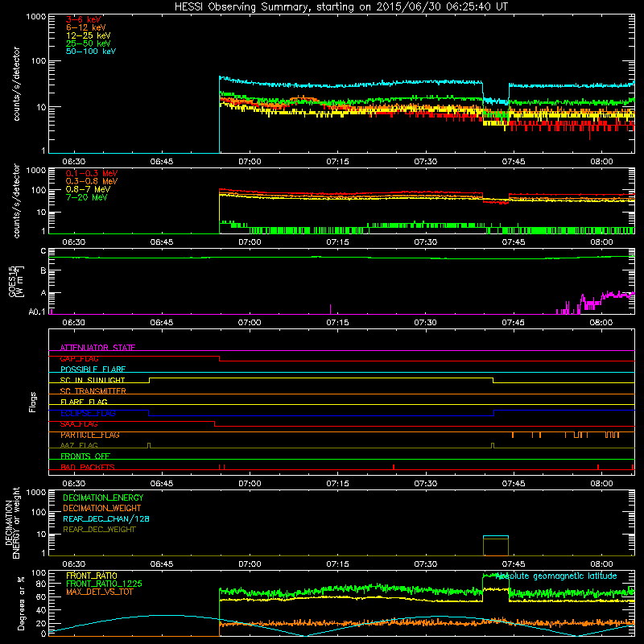The image size is (644, 644).
Task: Click the ATTENUATOR_STATE flag label
Action: (97, 348)
